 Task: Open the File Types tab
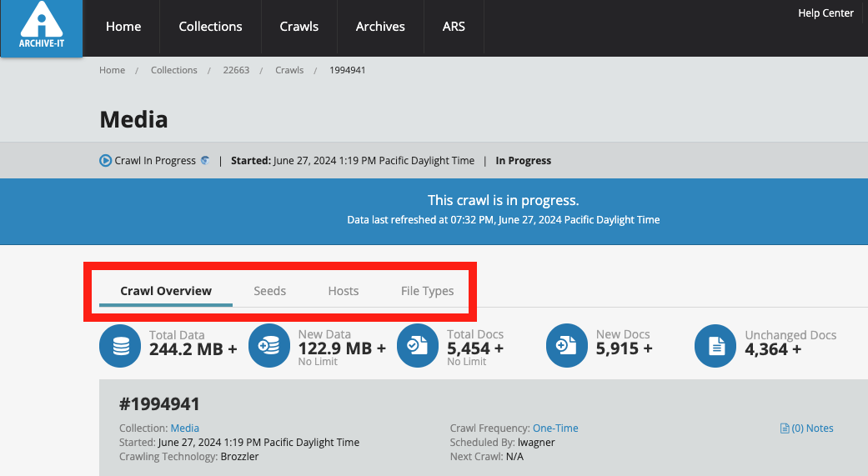(427, 291)
